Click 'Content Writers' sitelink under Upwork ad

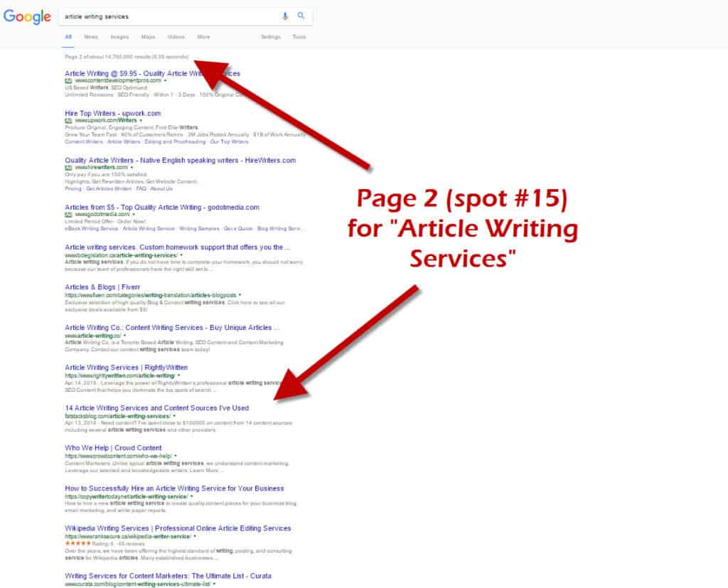(x=84, y=141)
